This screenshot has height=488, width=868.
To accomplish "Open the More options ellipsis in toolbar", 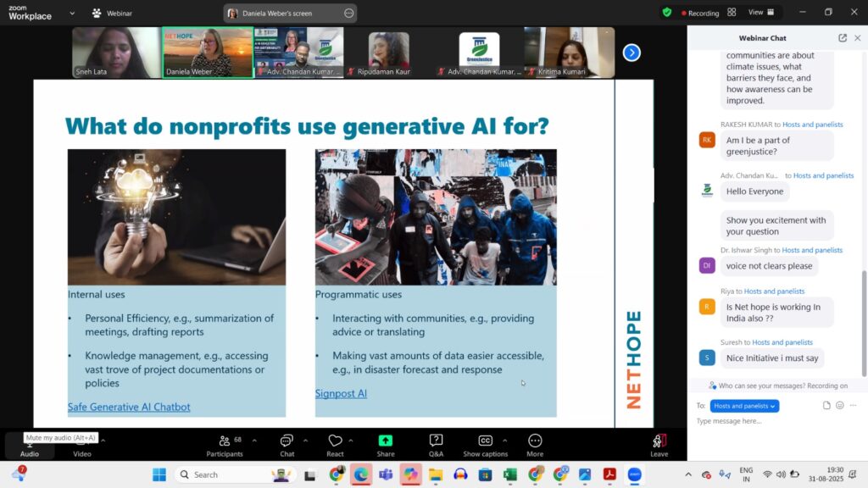I will pos(535,445).
